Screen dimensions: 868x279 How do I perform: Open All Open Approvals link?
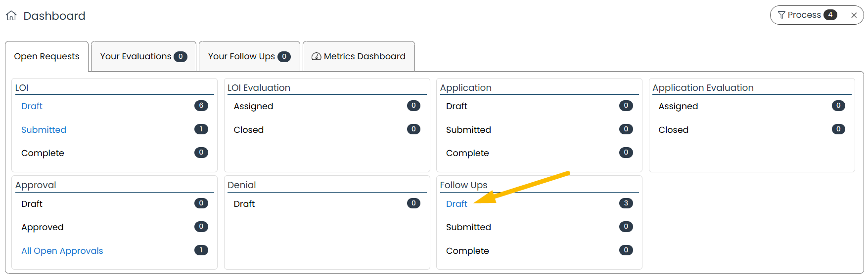(62, 251)
